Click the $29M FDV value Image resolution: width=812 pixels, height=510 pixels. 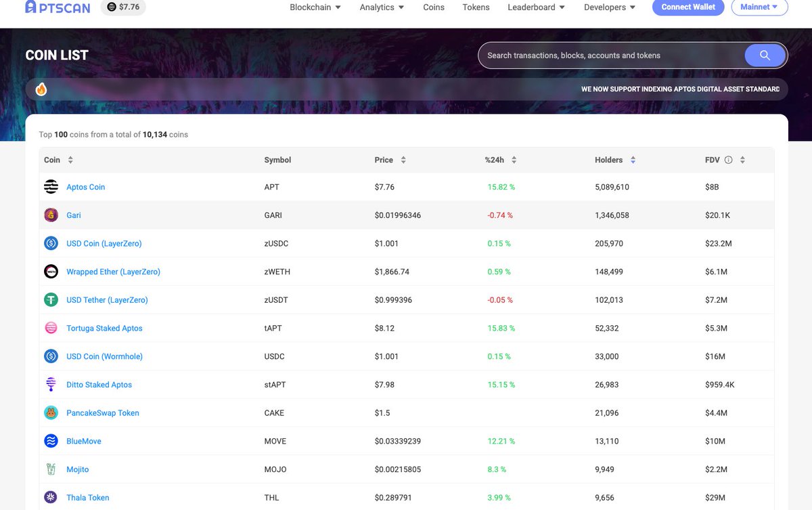(716, 497)
